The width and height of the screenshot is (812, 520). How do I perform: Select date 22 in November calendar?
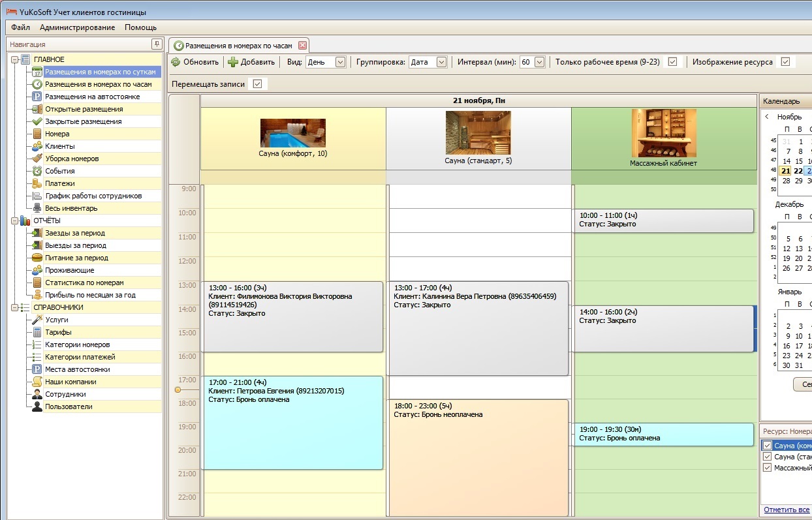pyautogui.click(x=798, y=171)
